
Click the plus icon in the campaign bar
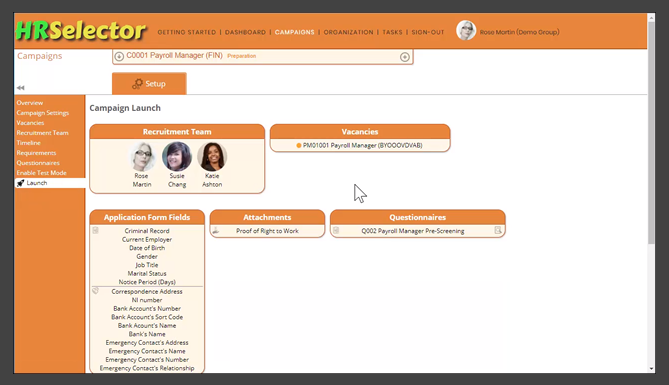click(x=404, y=57)
